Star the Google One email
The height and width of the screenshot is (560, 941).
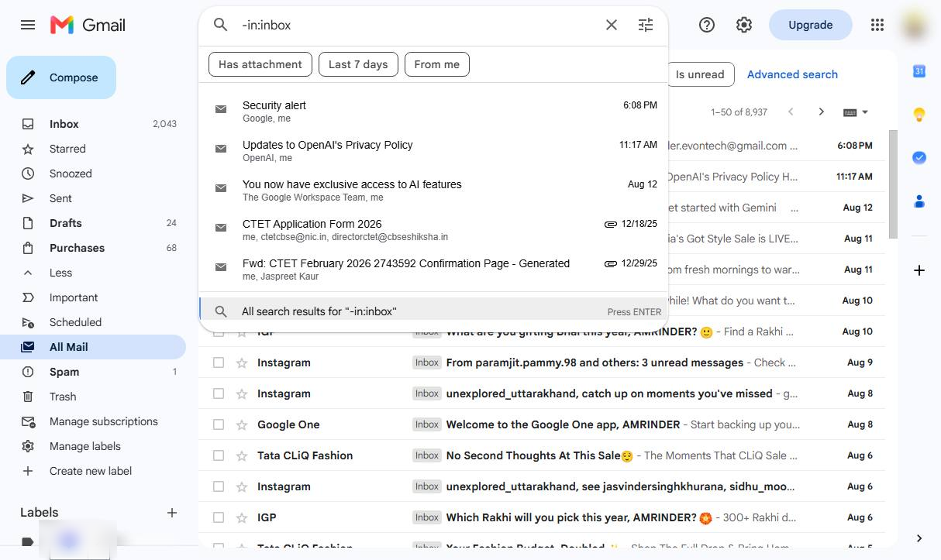click(x=242, y=424)
